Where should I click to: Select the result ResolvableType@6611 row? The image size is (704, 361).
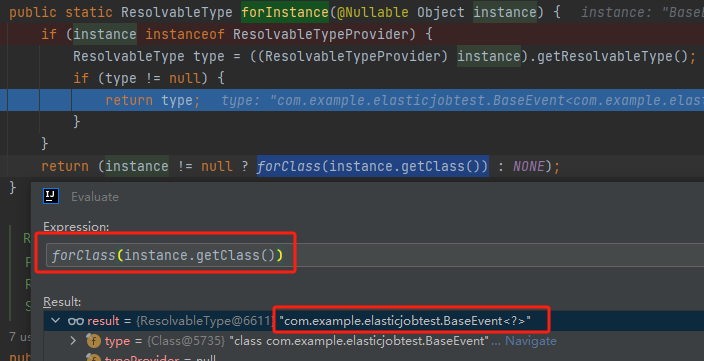point(374,321)
